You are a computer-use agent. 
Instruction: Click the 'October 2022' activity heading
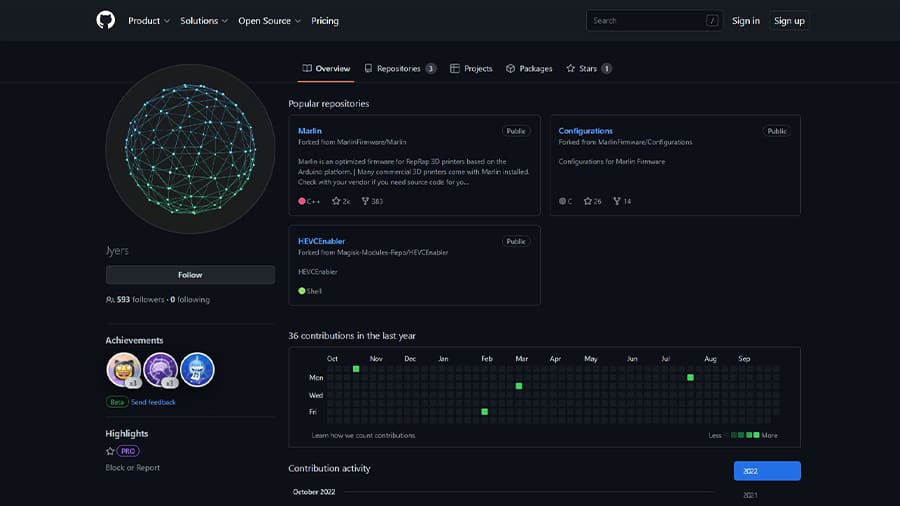tap(314, 492)
